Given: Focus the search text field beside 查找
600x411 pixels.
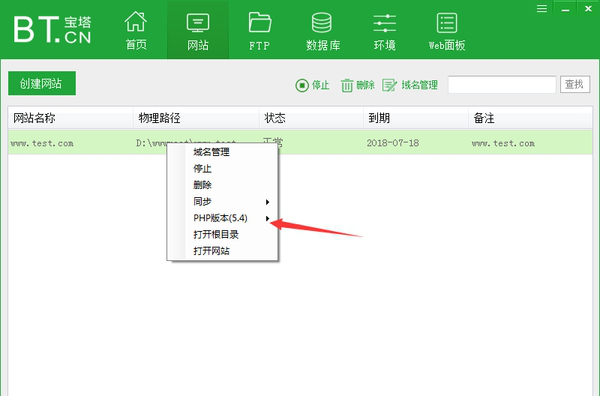Looking at the screenshot, I should 502,85.
